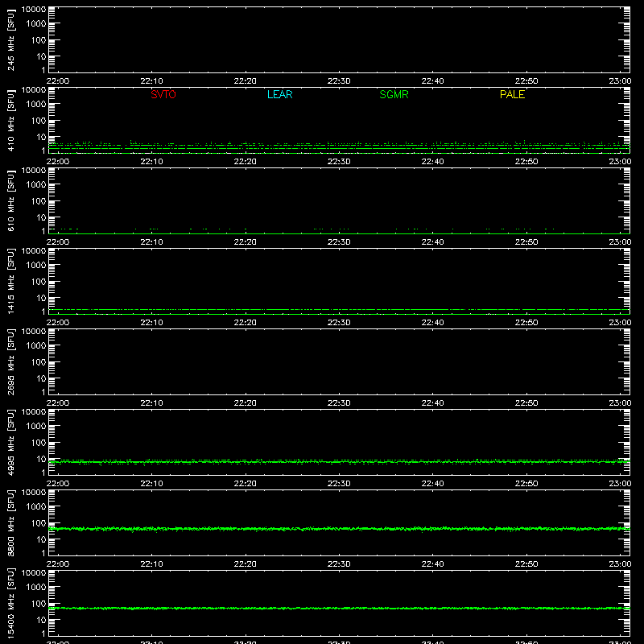Click the yellow PALE station label
The image size is (644, 644).
coord(512,94)
